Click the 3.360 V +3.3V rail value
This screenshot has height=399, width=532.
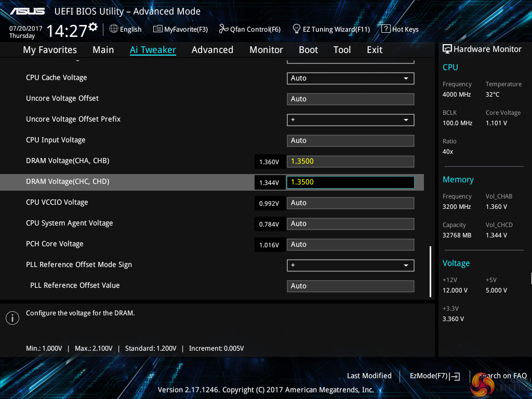tap(453, 319)
